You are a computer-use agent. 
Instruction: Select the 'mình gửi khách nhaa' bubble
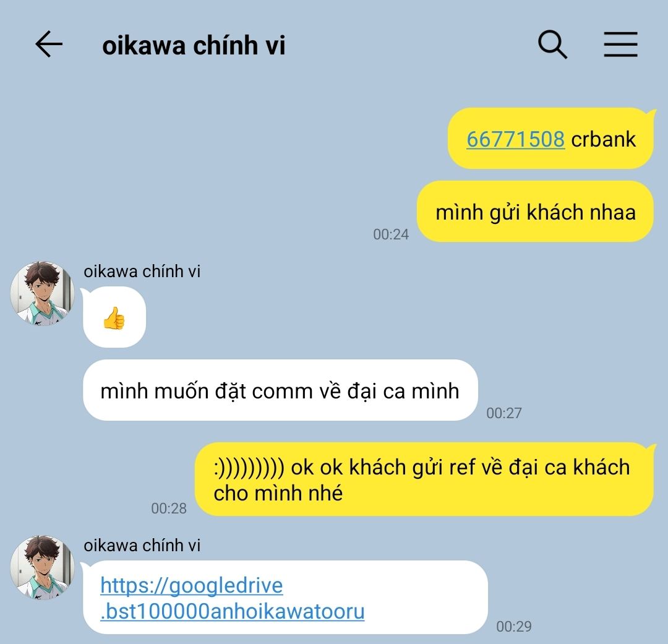[x=535, y=212]
